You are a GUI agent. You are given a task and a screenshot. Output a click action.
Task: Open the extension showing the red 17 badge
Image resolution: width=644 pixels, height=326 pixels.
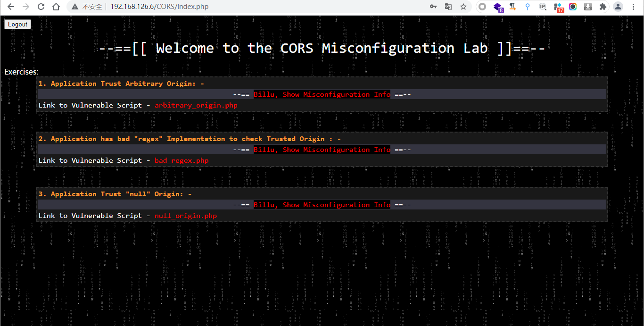pos(557,7)
